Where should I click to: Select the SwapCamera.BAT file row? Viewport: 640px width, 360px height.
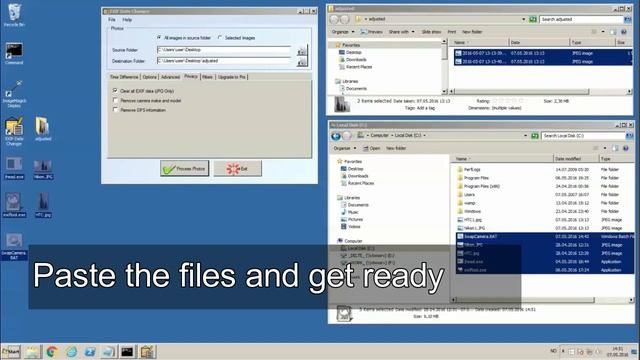click(545, 237)
